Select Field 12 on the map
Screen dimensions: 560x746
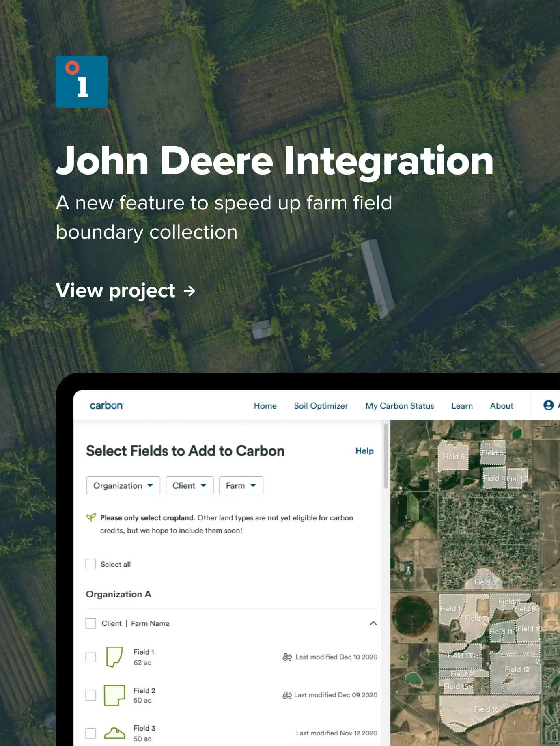[x=516, y=674]
